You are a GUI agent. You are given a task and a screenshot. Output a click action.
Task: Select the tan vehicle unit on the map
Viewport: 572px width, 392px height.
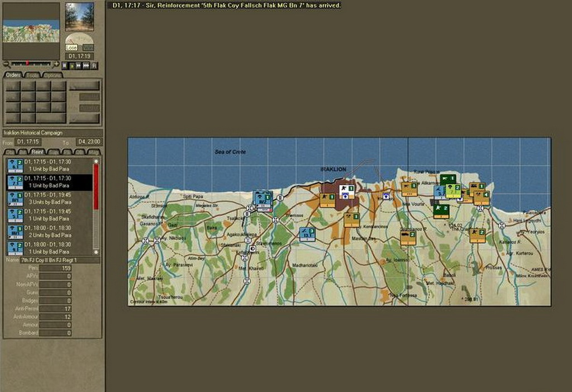[408, 238]
